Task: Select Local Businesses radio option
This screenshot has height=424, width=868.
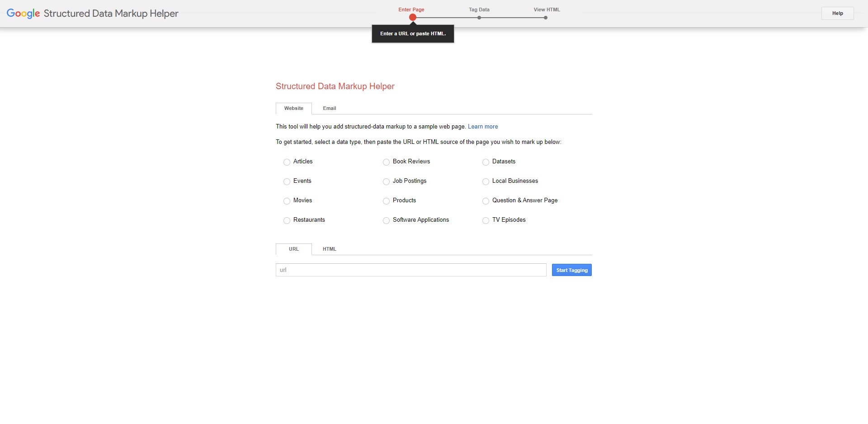Action: point(486,181)
